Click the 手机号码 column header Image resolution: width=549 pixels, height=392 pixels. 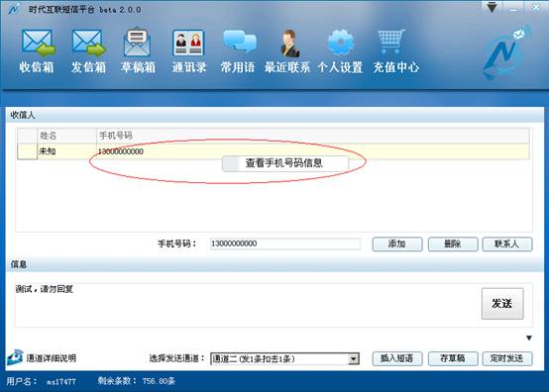click(312, 136)
